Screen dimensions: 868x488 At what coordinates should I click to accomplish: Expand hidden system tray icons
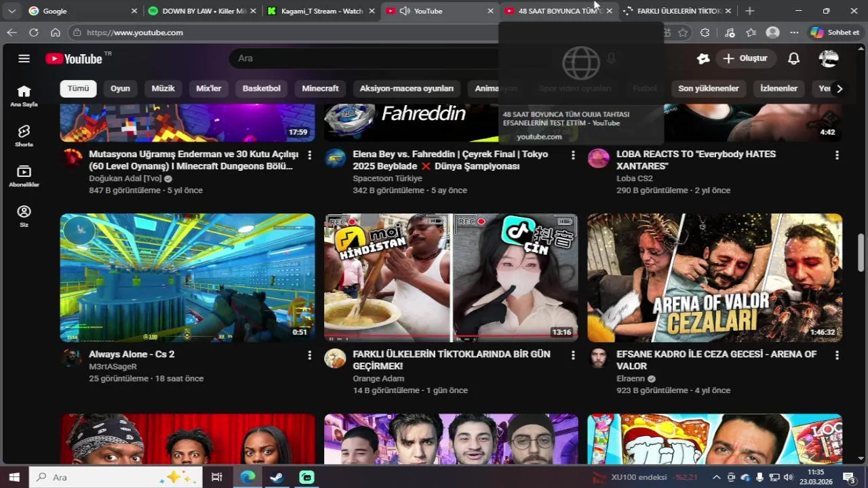(x=716, y=477)
